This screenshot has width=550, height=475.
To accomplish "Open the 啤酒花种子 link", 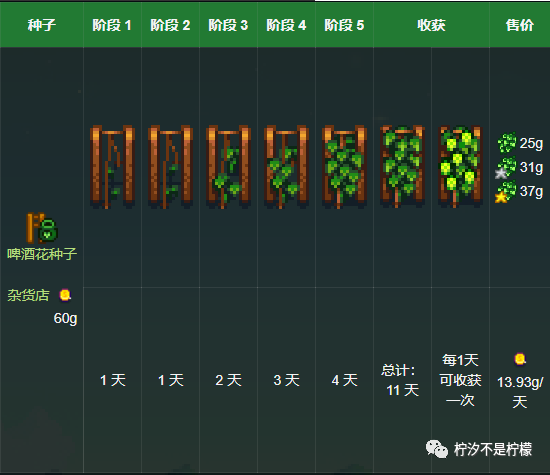I will pyautogui.click(x=42, y=254).
